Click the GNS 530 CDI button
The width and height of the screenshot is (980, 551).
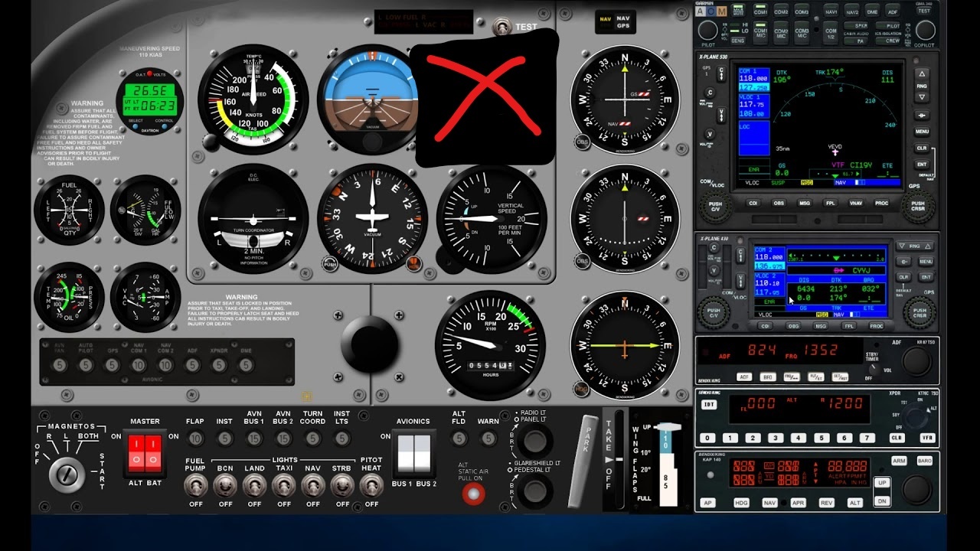(x=753, y=204)
